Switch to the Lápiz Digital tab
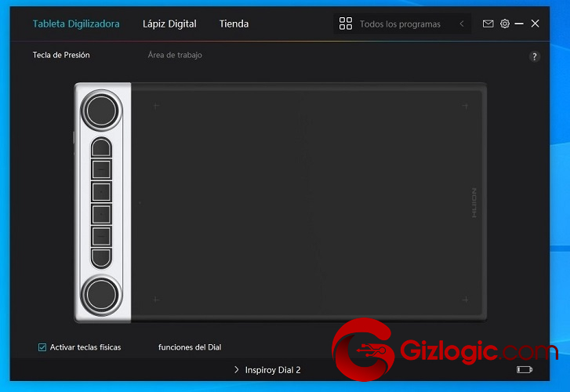The width and height of the screenshot is (570, 392). point(169,24)
